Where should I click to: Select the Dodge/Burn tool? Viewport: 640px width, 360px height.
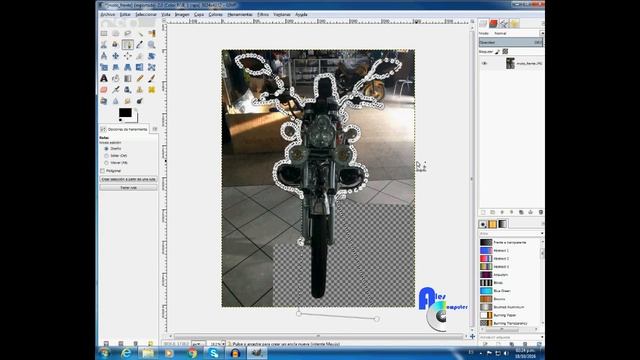pyautogui.click(x=140, y=100)
